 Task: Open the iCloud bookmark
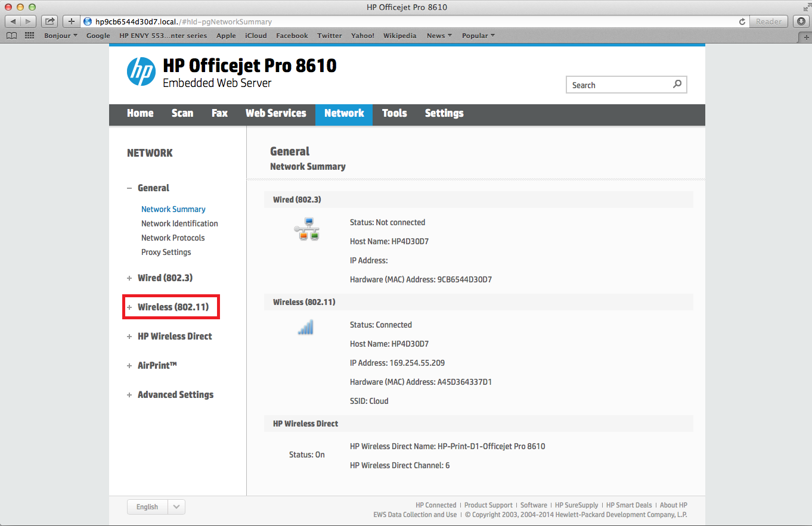(256, 36)
